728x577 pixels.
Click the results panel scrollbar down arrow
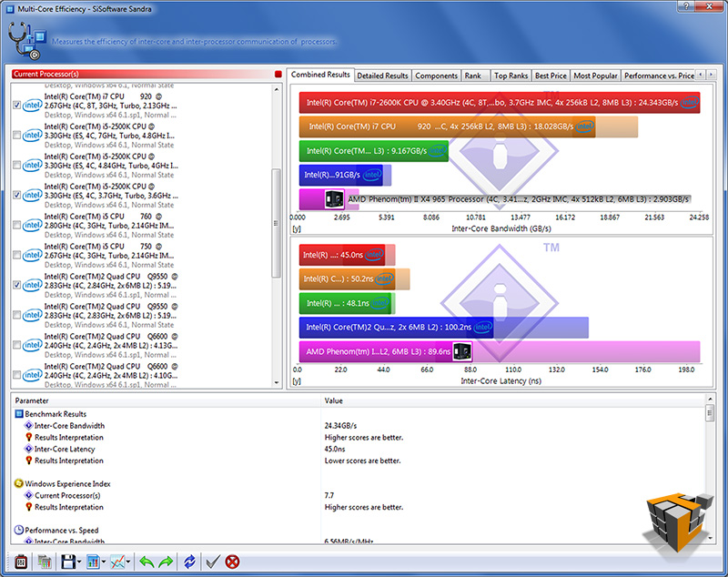point(710,538)
